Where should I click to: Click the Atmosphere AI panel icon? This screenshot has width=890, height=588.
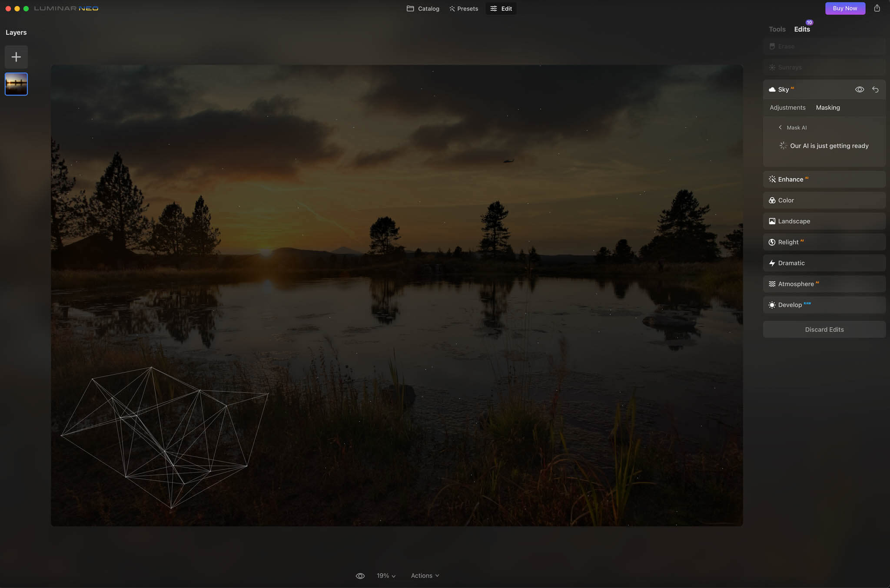(771, 284)
